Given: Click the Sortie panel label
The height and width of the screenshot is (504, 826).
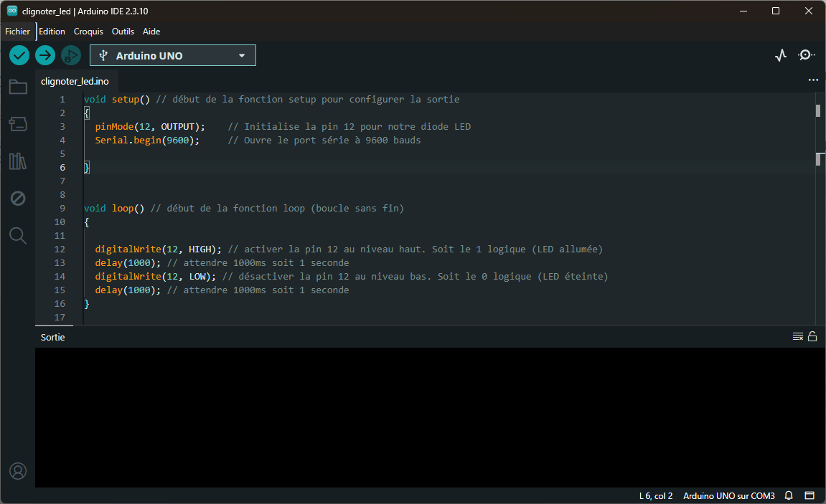Looking at the screenshot, I should (52, 337).
